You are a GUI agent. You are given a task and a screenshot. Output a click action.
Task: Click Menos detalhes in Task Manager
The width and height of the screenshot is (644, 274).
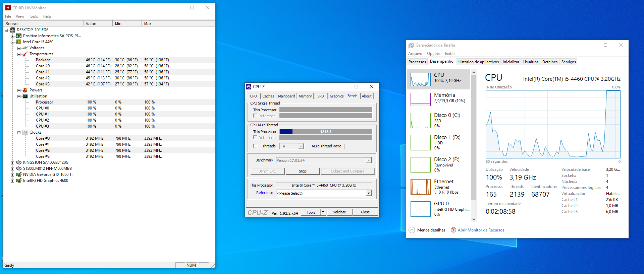[x=431, y=230]
